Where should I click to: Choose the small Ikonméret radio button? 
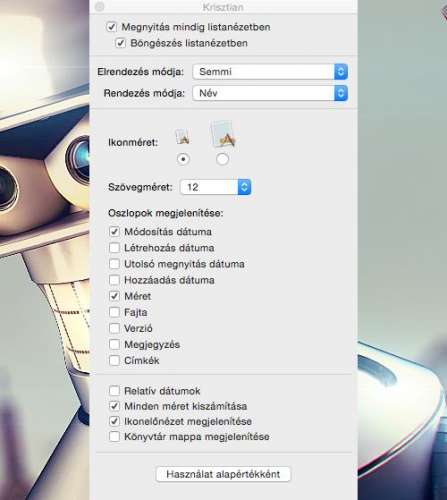pos(183,159)
